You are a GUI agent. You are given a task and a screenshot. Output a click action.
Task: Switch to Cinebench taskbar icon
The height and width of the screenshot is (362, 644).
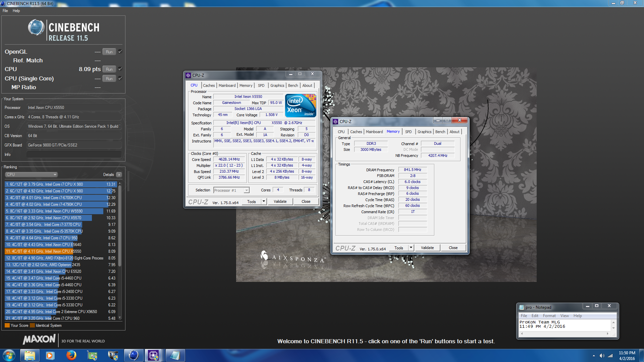[133, 355]
